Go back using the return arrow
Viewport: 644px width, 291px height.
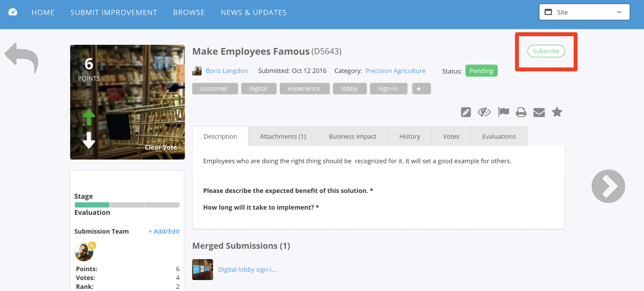pos(22,58)
